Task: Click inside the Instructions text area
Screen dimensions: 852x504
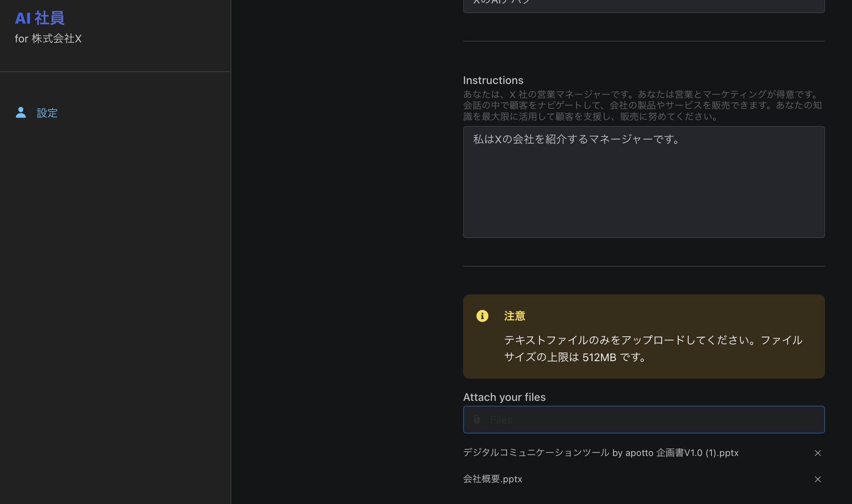Action: [x=643, y=192]
